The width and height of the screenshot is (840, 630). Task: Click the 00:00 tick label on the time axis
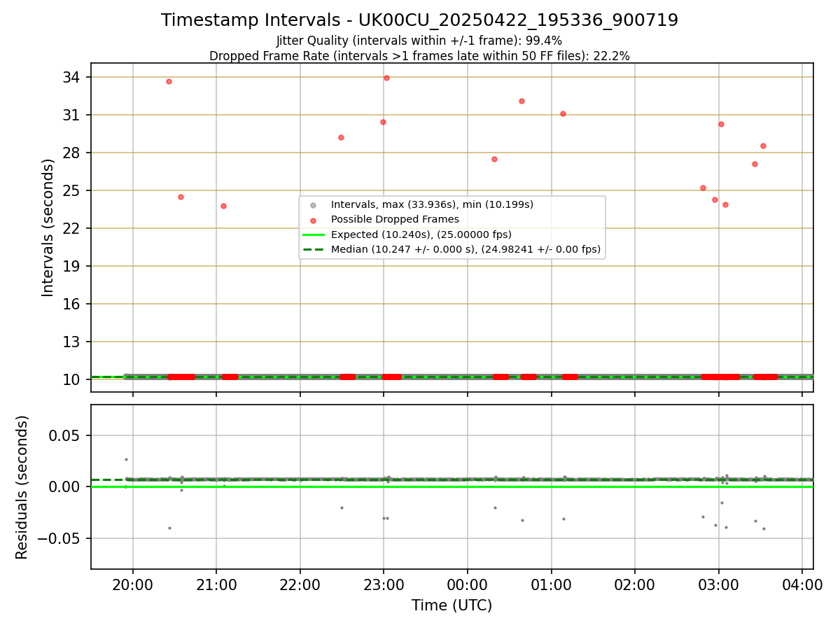pos(468,585)
